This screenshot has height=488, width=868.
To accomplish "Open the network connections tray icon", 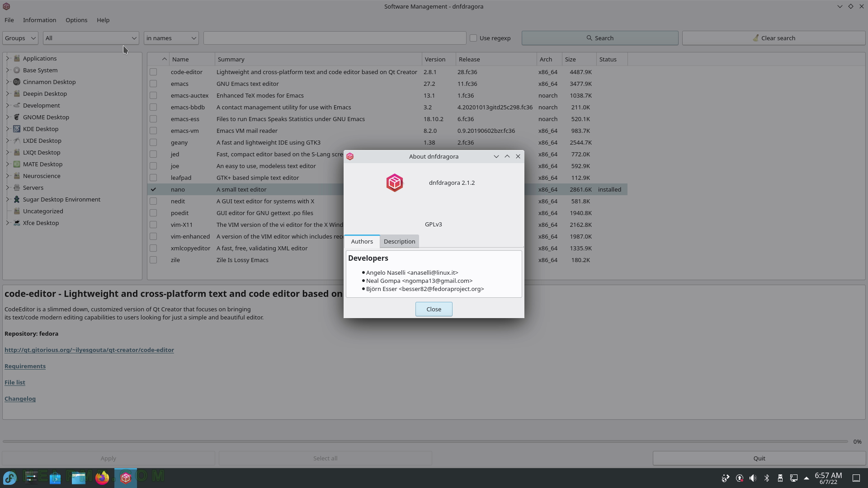I will coord(793,478).
